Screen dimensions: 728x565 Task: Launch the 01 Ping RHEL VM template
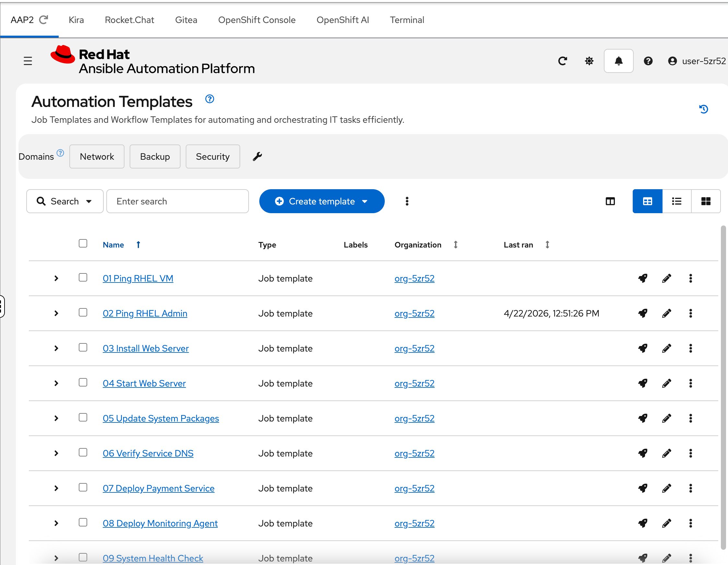pos(643,278)
